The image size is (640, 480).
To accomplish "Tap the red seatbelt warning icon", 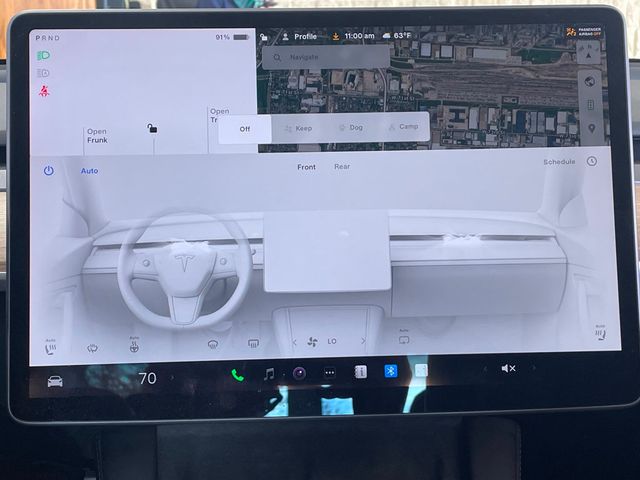I will coord(44,91).
